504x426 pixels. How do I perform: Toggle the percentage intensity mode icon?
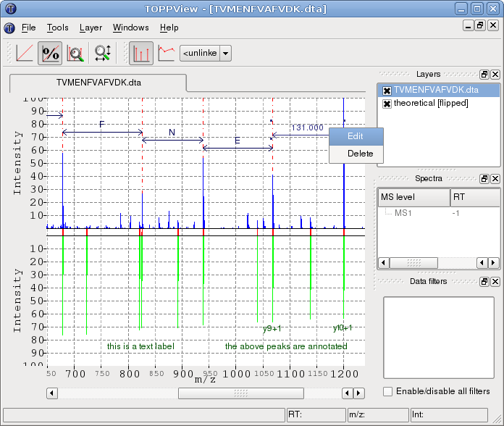(x=50, y=53)
